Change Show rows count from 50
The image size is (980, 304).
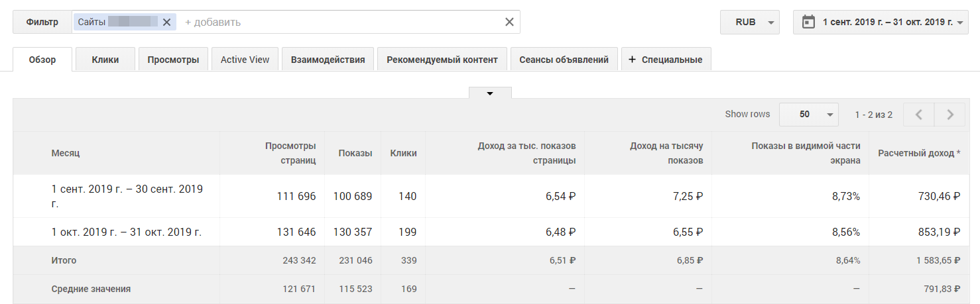809,115
